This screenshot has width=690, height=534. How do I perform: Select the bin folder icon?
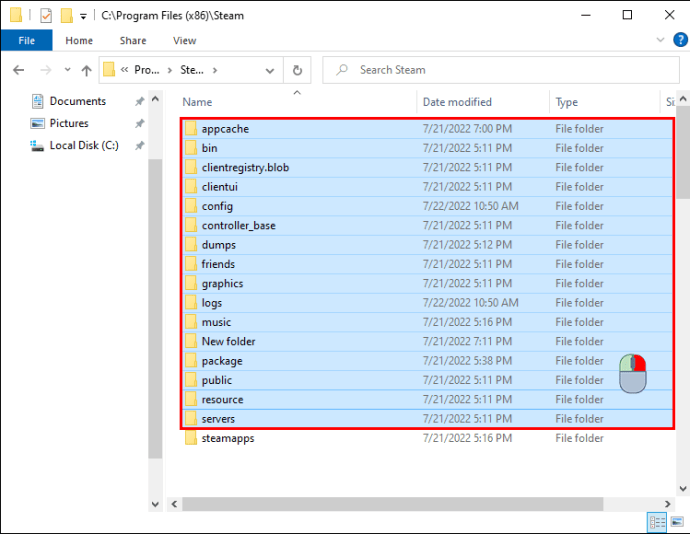(191, 148)
